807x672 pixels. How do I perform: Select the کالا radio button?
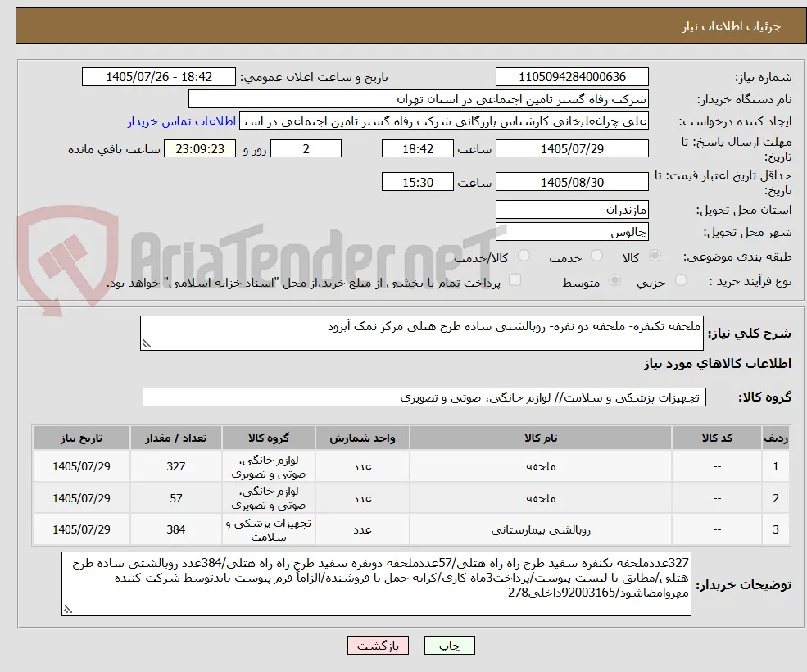click(x=655, y=256)
